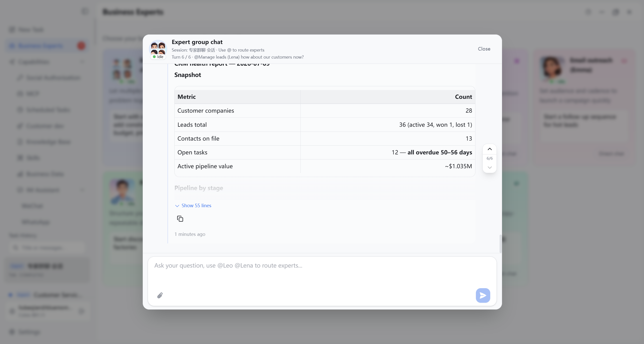Select the Customer companies row label

point(206,111)
